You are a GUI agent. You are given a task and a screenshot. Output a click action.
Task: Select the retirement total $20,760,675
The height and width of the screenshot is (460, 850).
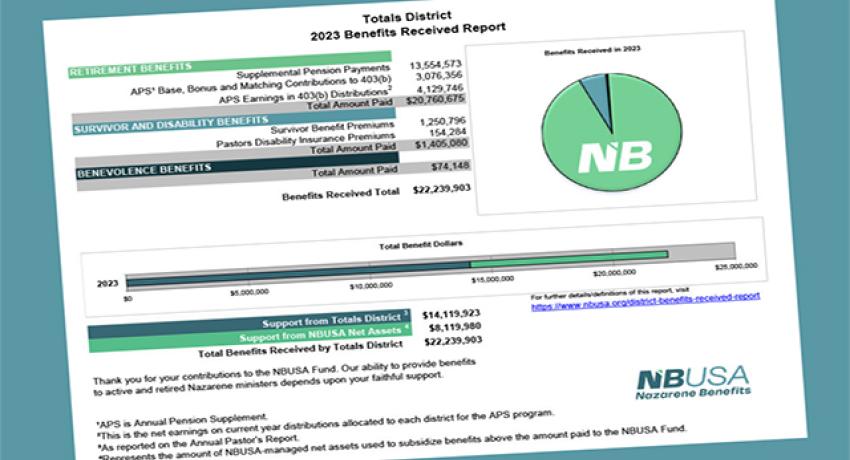coord(435,100)
